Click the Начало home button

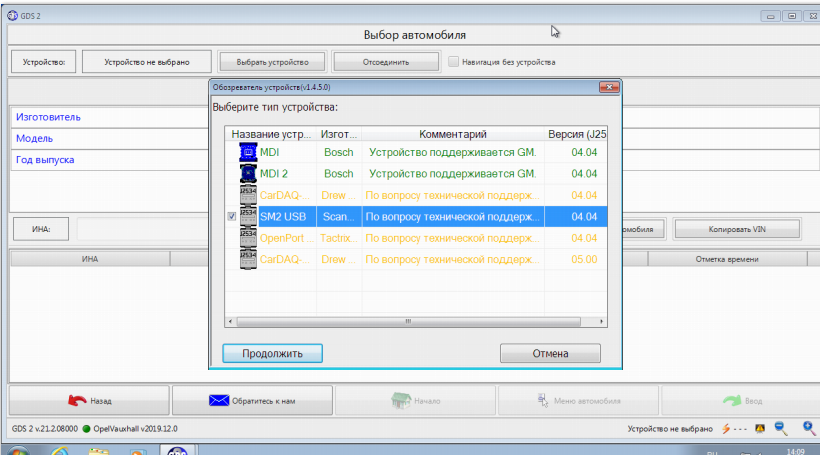(x=415, y=401)
